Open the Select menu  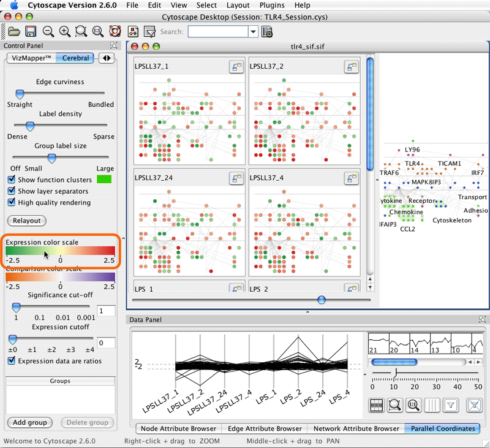206,6
